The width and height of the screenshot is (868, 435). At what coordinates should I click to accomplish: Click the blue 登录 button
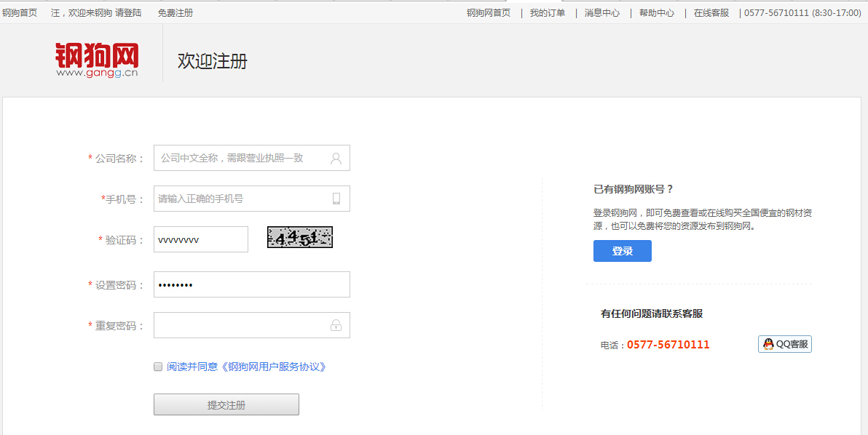[622, 251]
